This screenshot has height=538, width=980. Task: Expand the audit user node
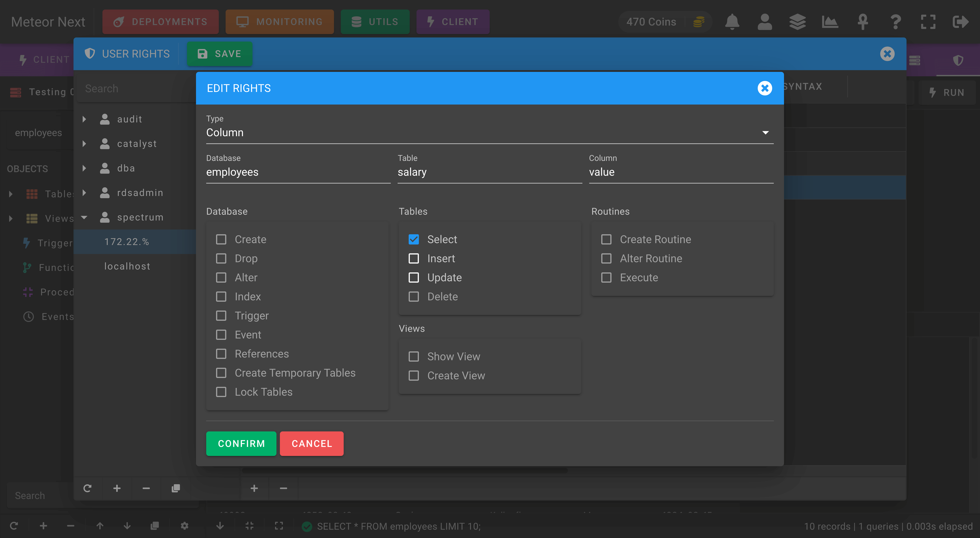(x=84, y=119)
